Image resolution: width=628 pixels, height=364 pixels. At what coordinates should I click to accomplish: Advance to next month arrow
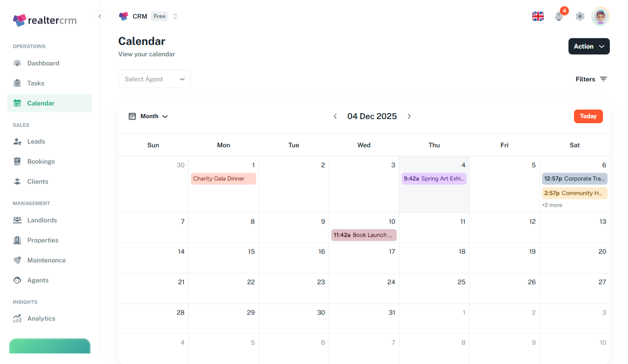coord(409,116)
